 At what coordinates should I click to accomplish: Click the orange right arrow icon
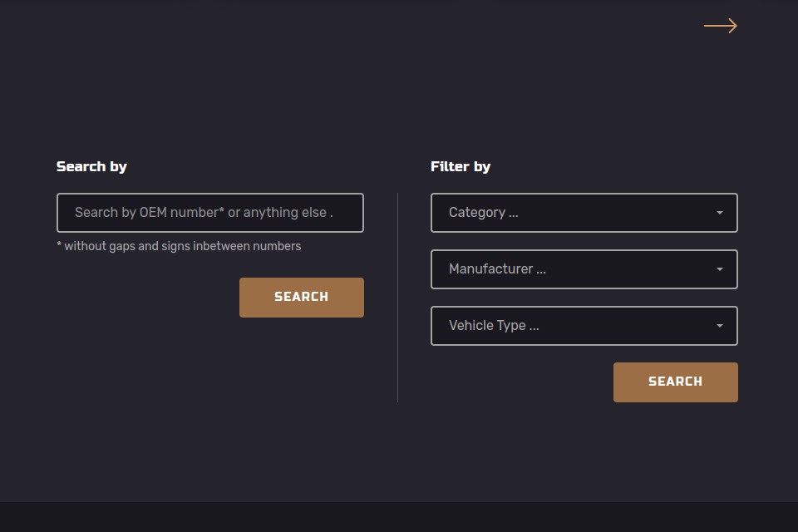coord(720,26)
